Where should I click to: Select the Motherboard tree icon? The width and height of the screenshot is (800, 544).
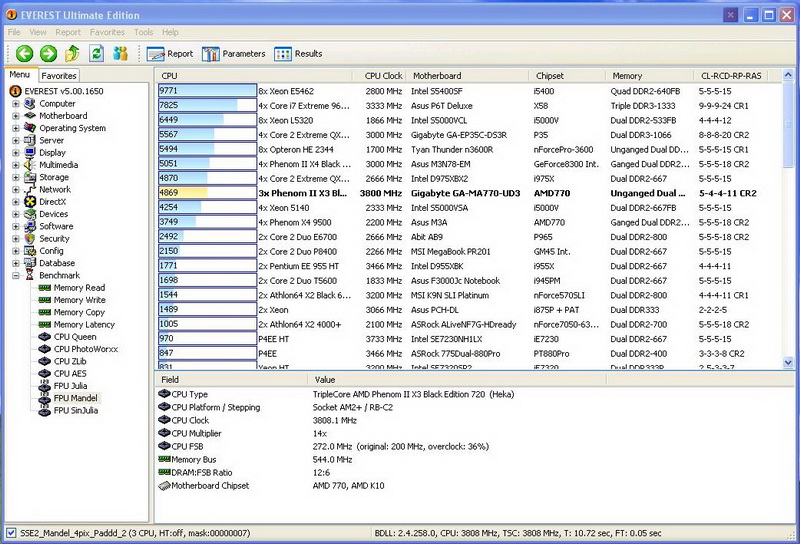(30, 116)
